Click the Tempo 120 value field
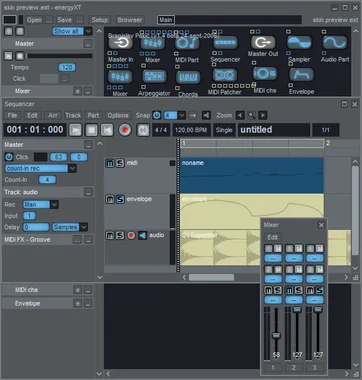 67,67
